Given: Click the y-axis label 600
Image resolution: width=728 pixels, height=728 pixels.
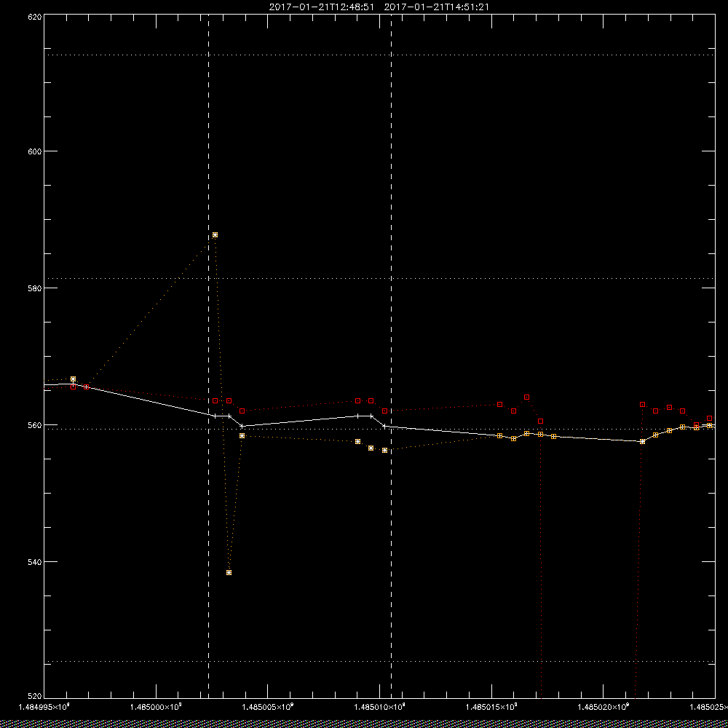Looking at the screenshot, I should coord(35,151).
